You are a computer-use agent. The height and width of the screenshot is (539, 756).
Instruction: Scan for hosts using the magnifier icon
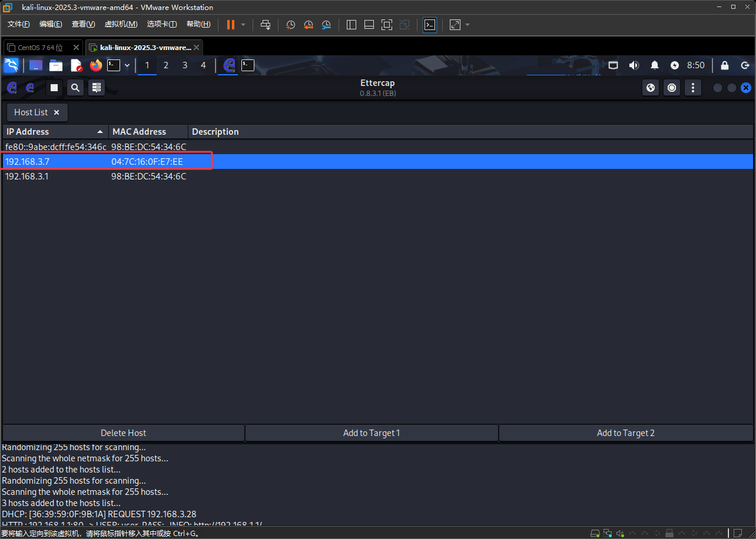[75, 88]
